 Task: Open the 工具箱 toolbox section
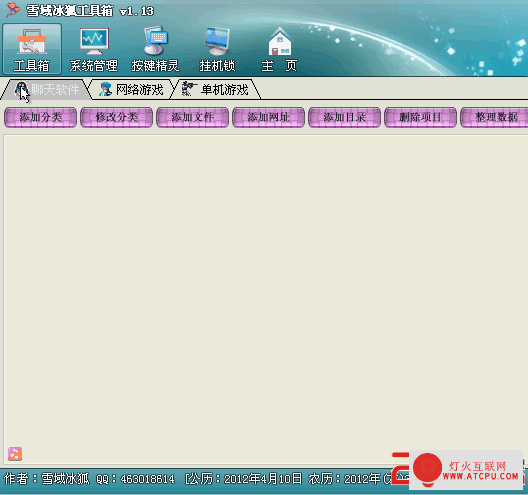(32, 49)
